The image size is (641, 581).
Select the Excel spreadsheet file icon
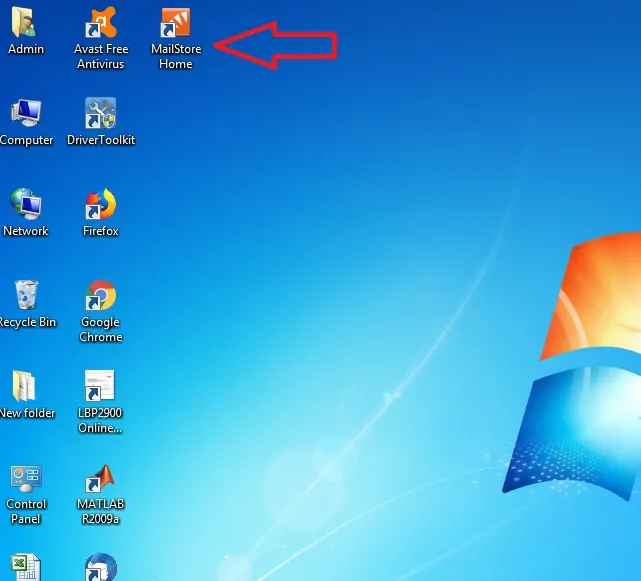point(26,567)
